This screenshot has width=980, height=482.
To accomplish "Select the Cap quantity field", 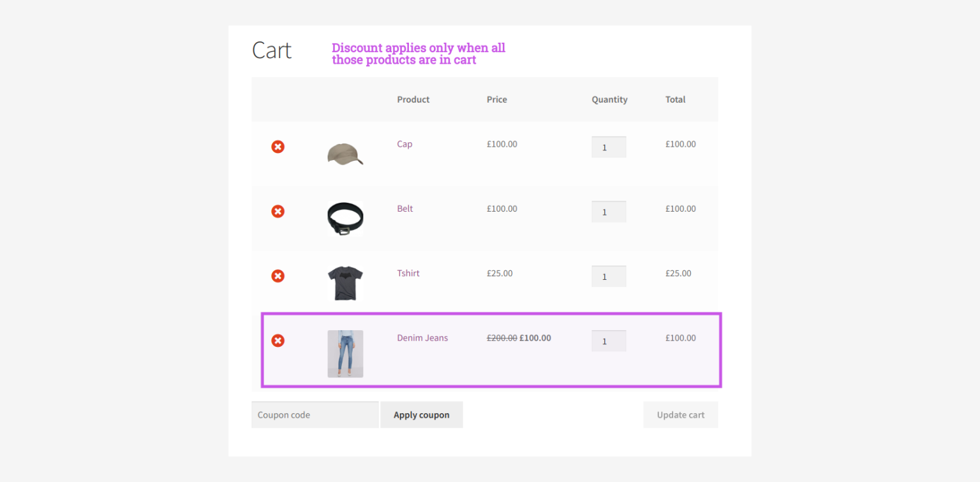I will [x=608, y=147].
